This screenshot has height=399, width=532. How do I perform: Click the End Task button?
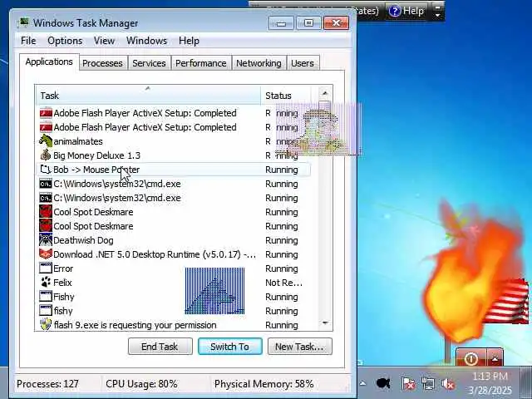(x=160, y=347)
